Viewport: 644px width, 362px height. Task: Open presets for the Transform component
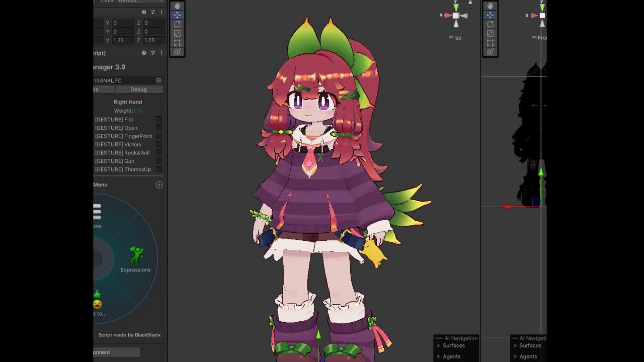point(152,12)
